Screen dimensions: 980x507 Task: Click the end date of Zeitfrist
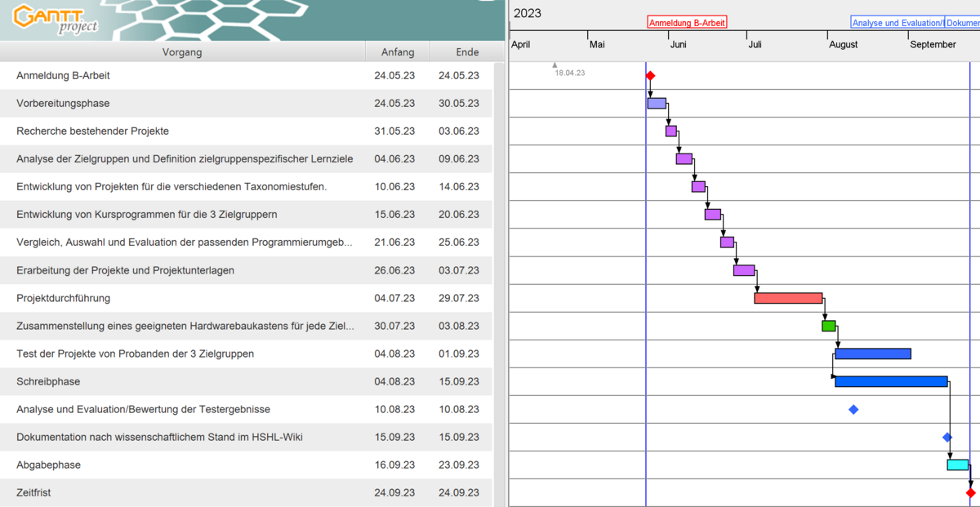[x=459, y=492]
